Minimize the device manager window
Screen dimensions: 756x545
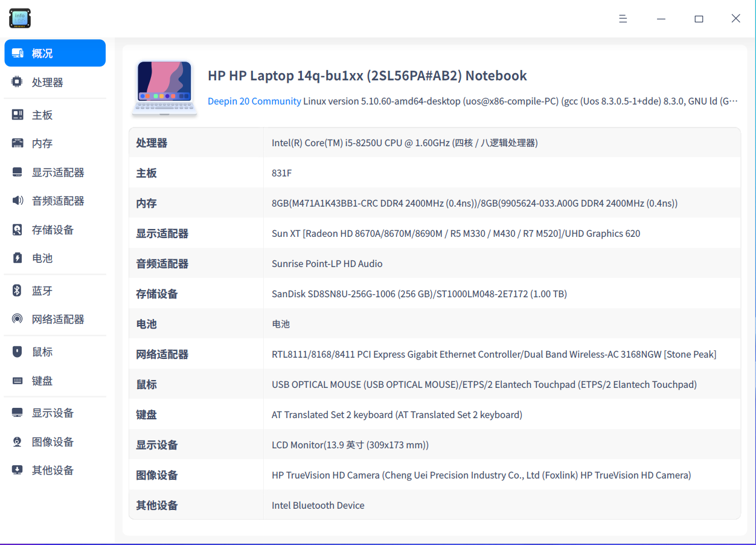661,19
